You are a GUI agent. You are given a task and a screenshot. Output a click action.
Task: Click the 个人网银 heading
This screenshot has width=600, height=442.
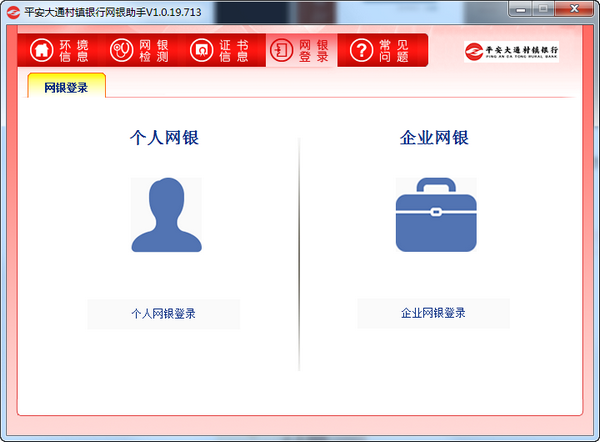tap(164, 137)
